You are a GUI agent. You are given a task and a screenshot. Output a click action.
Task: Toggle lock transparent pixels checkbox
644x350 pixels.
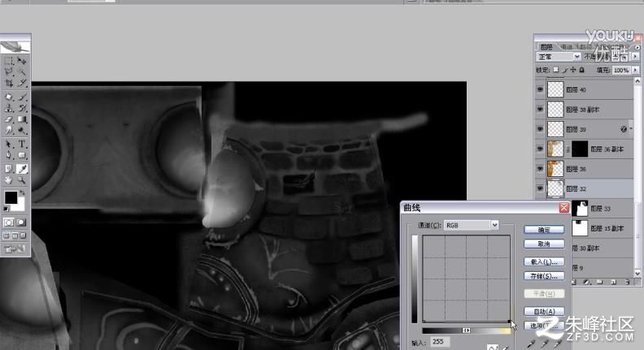(x=555, y=70)
